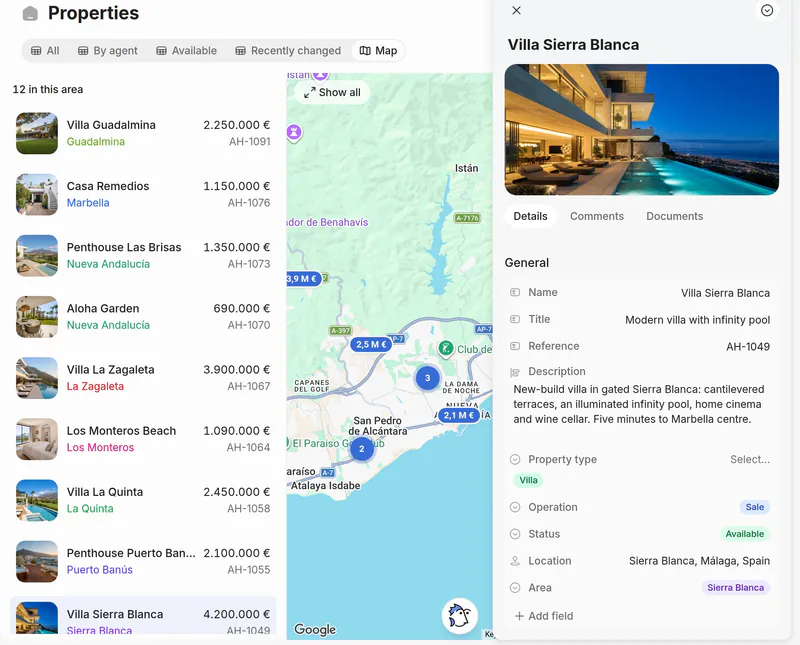Click the 3,9 M € map price marker
The width and height of the screenshot is (800, 645).
coord(304,279)
